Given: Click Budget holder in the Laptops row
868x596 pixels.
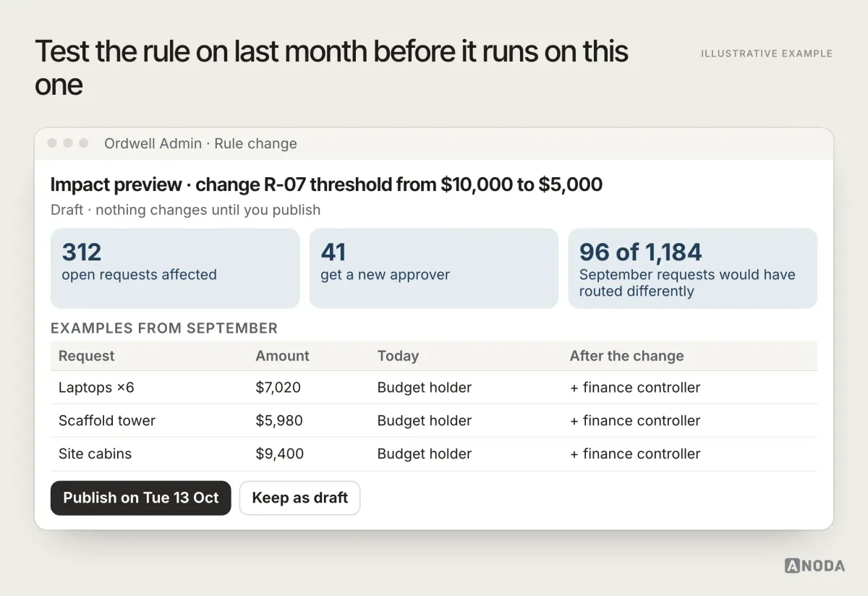Looking at the screenshot, I should coord(425,388).
